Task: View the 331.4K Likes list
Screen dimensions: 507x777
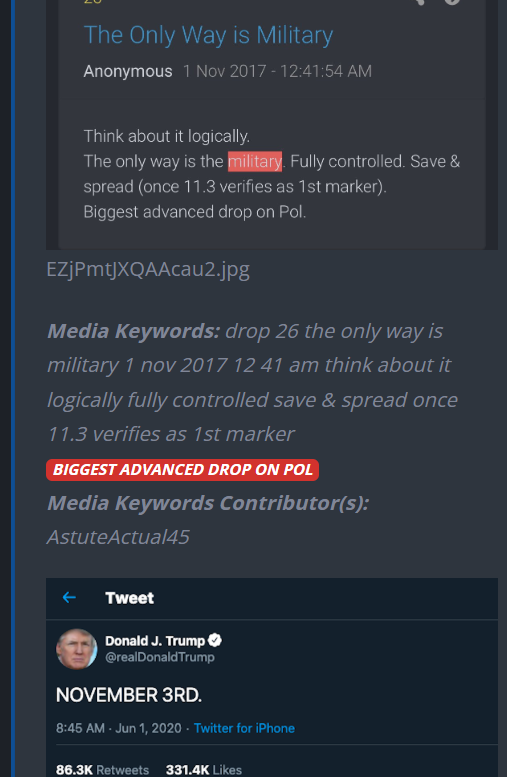Action: pos(204,770)
